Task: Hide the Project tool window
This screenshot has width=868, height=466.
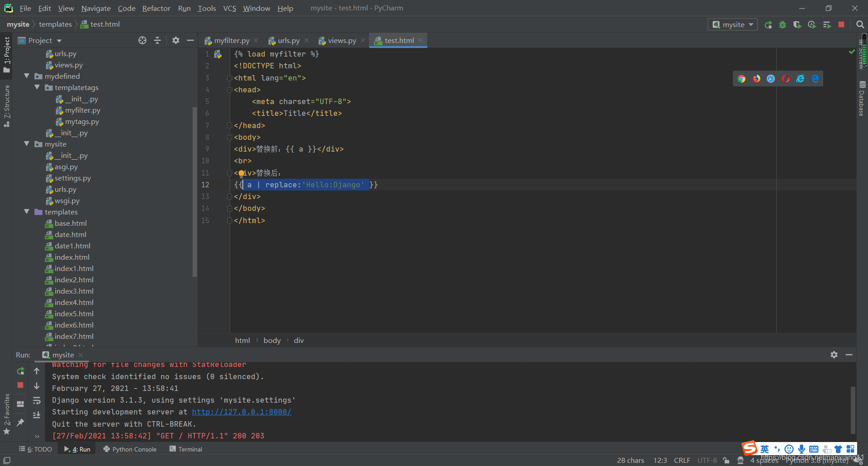Action: point(190,40)
